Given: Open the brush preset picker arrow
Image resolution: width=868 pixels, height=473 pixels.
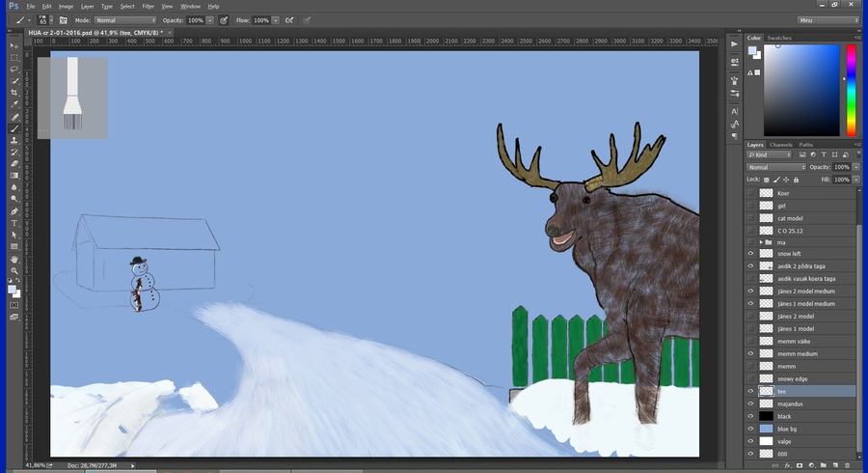Looking at the screenshot, I should click(x=51, y=20).
